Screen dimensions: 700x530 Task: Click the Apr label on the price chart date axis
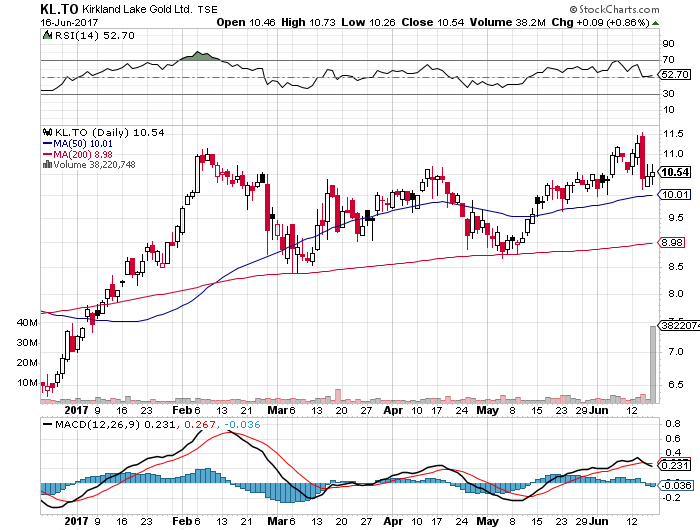(x=393, y=410)
